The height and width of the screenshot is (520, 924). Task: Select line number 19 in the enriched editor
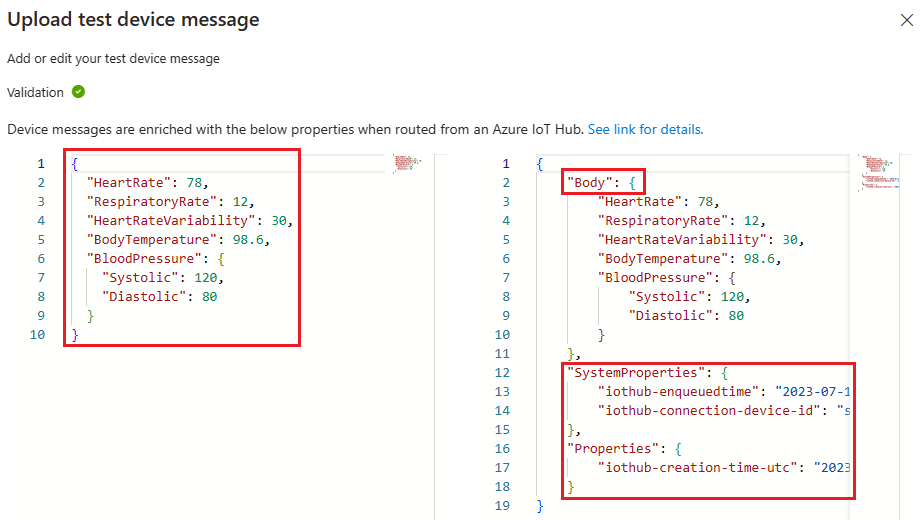point(505,506)
